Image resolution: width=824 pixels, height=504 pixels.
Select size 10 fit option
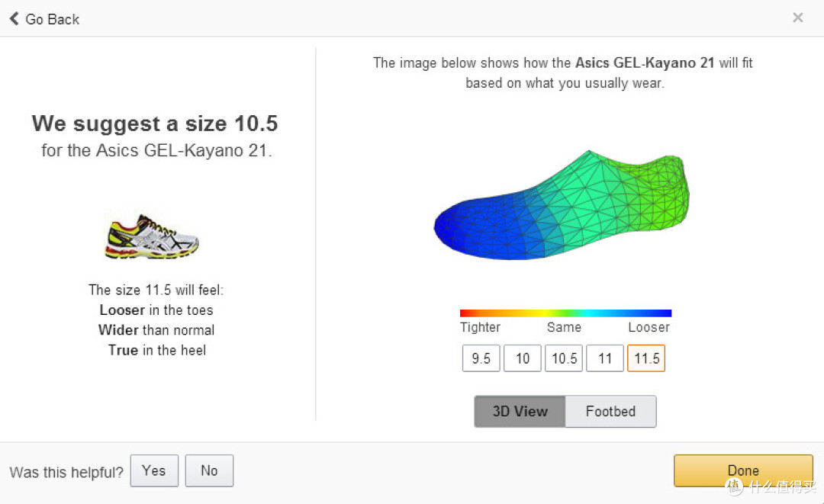coord(523,358)
